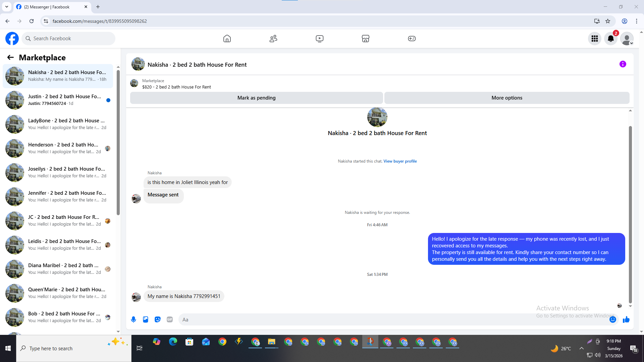Open the Marketplace storefront icon
The height and width of the screenshot is (362, 644).
(x=366, y=39)
